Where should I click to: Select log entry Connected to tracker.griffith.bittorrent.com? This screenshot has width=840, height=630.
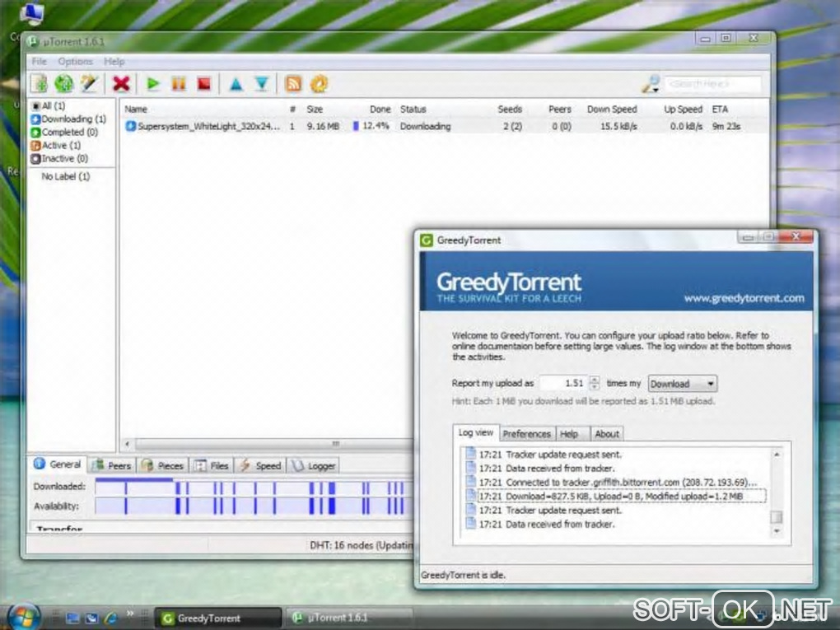[611, 482]
